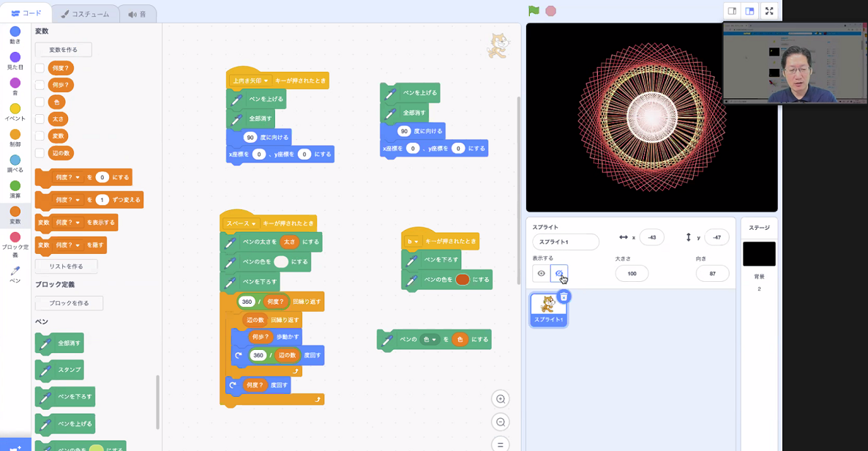Select the ペン extension category
The height and width of the screenshot is (451, 868).
pyautogui.click(x=15, y=275)
